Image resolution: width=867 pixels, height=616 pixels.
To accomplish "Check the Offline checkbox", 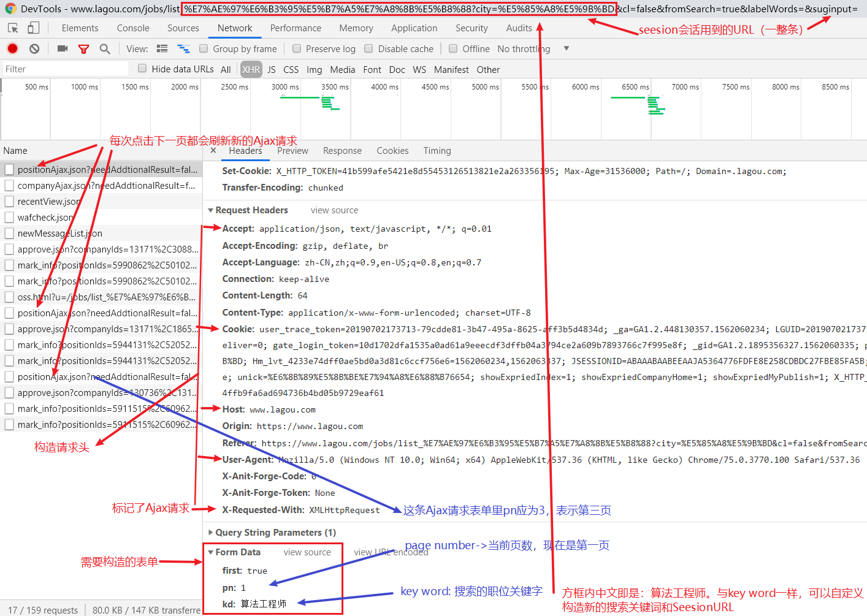I will coord(453,48).
